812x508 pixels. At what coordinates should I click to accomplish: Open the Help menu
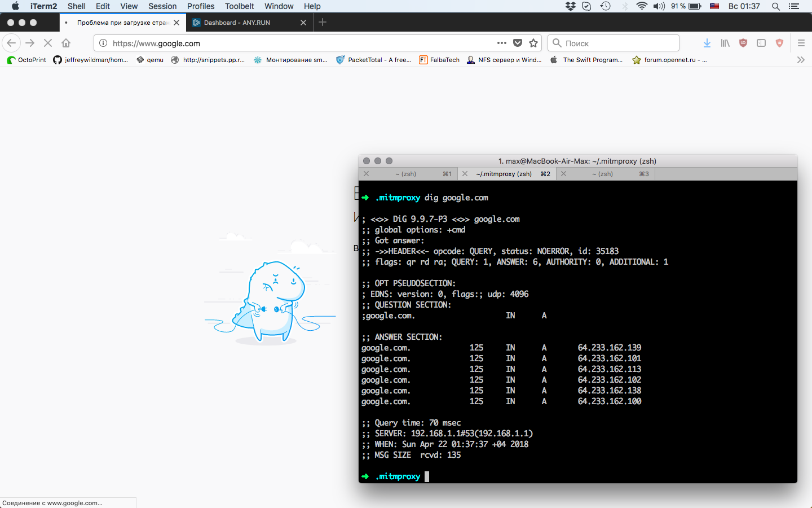coord(312,6)
